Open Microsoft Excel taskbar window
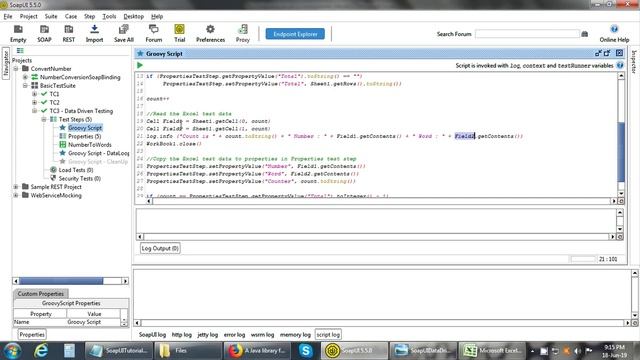 click(x=493, y=351)
